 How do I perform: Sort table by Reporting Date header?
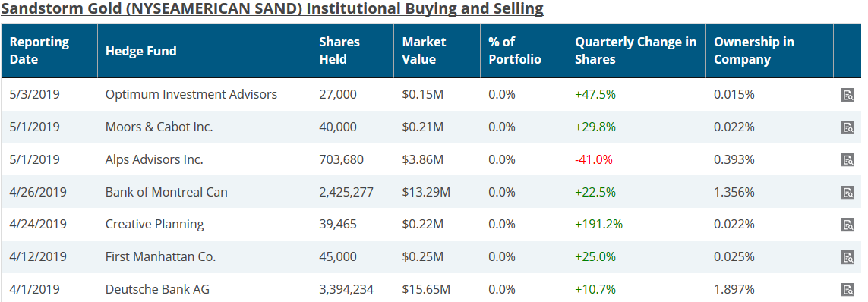[39, 50]
